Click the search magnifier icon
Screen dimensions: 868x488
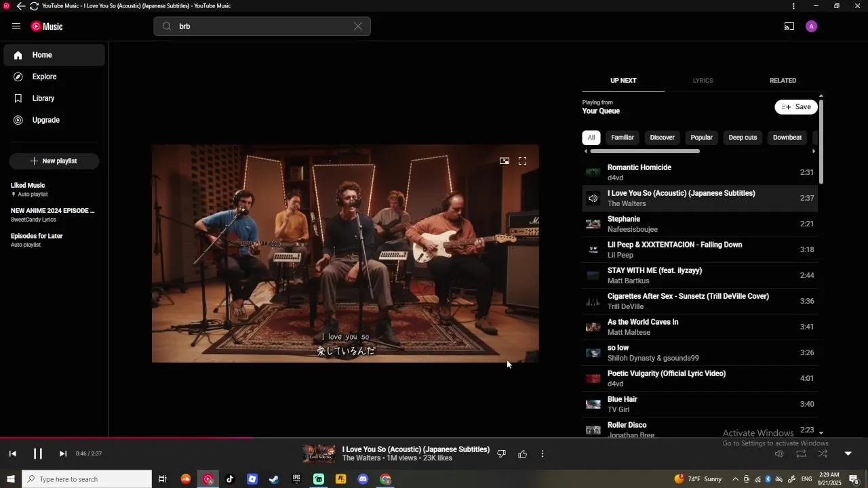click(167, 26)
